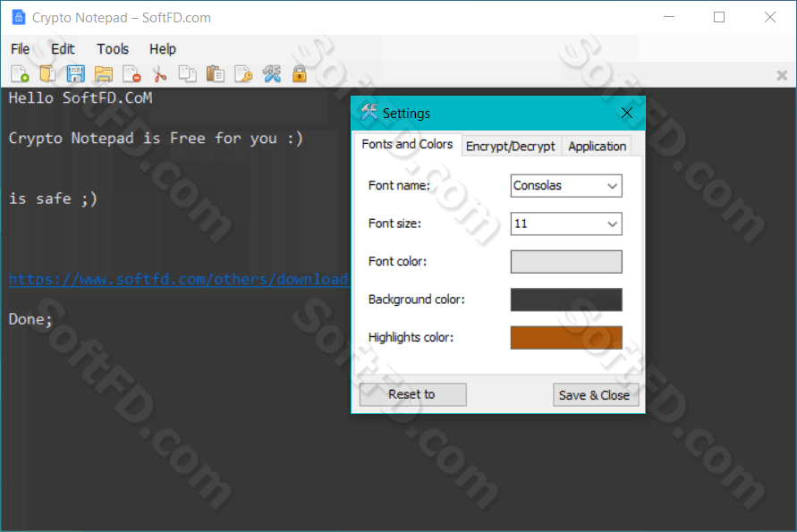This screenshot has height=532, width=797.
Task: Click the 'is safe ;)' text line
Action: click(53, 198)
